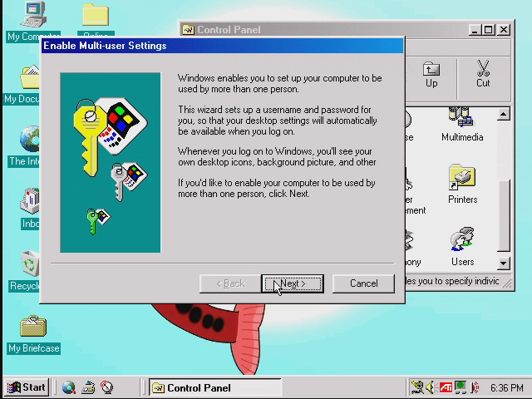This screenshot has height=399, width=532.
Task: Launch Internet Explorer from Quick Launch
Action: coord(69,387)
